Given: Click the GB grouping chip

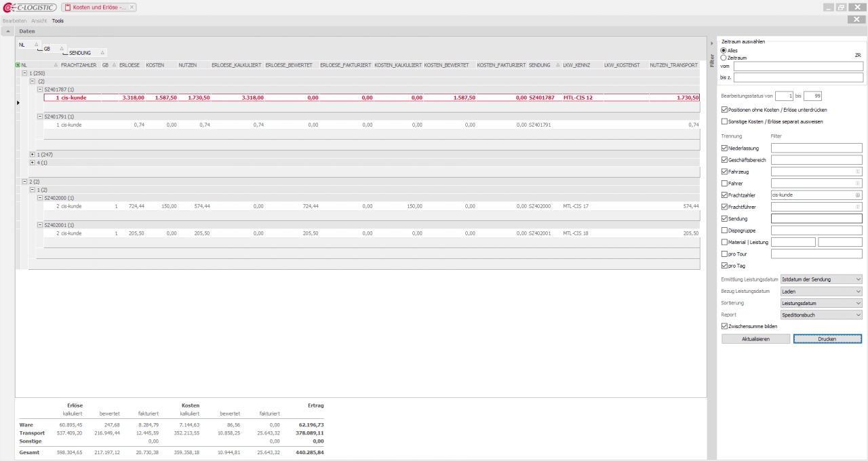Looking at the screenshot, I should click(54, 49).
